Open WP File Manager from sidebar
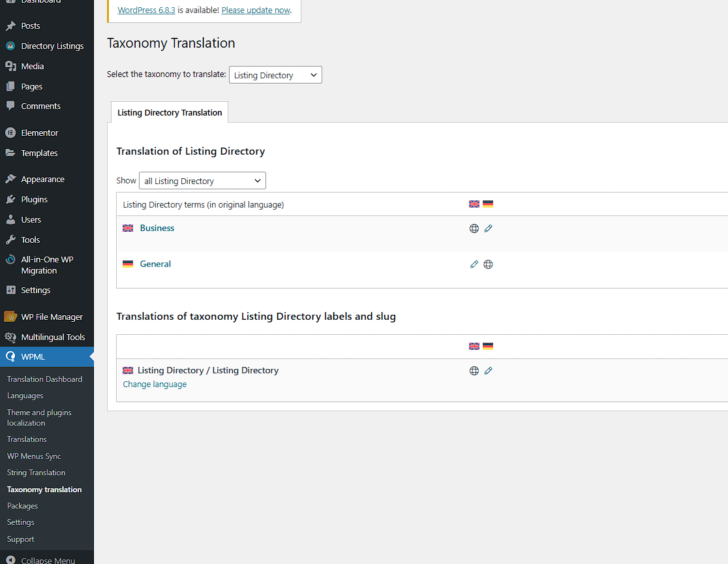 pyautogui.click(x=52, y=317)
